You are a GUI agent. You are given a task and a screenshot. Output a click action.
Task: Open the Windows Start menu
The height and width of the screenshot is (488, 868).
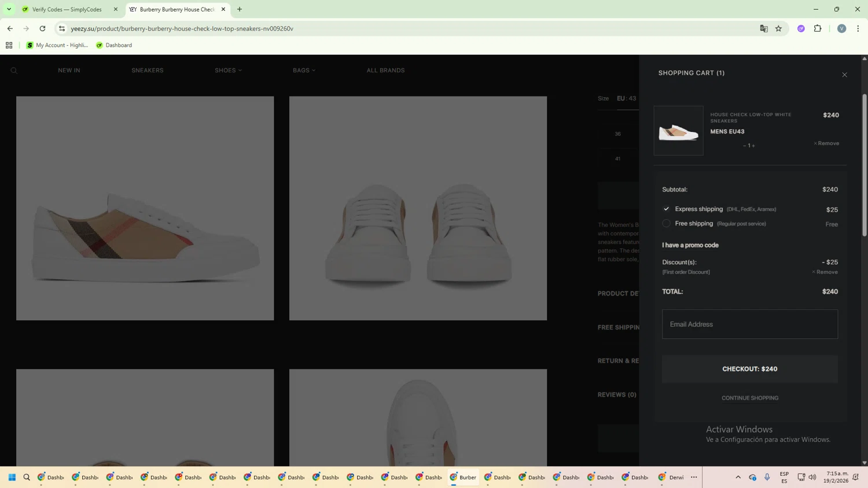tap(12, 477)
